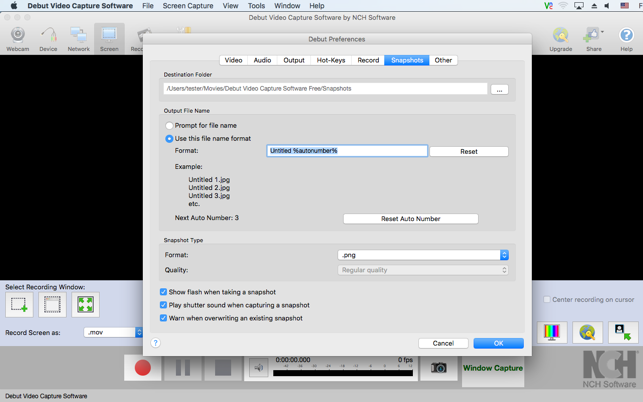Open the Upgrade toolbar icon
The width and height of the screenshot is (643, 402).
pyautogui.click(x=560, y=37)
